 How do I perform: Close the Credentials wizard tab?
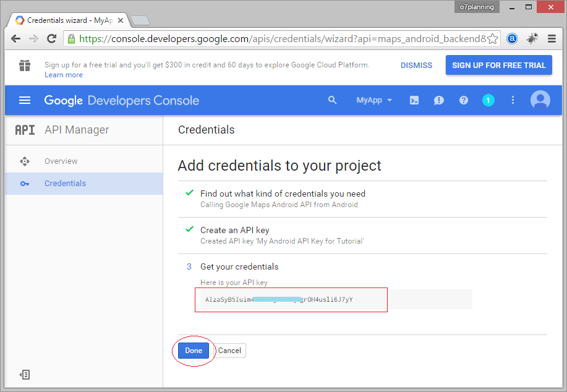click(121, 20)
